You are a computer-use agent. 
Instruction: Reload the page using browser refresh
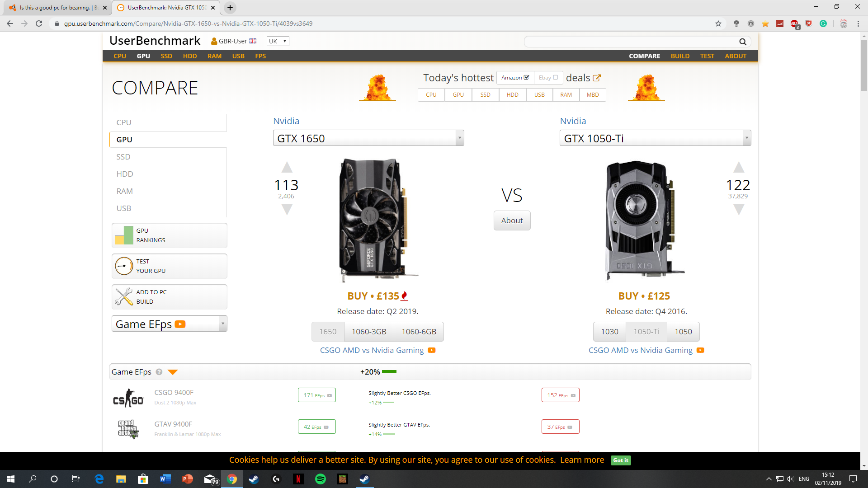(x=39, y=23)
